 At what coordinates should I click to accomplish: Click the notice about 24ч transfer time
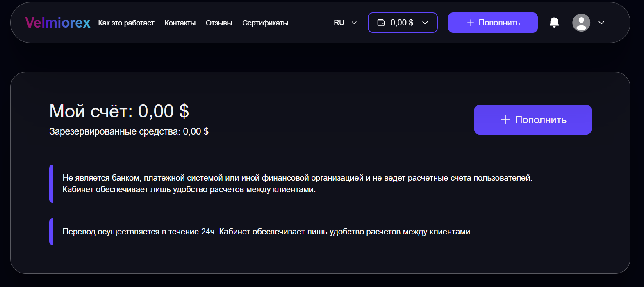(x=267, y=232)
